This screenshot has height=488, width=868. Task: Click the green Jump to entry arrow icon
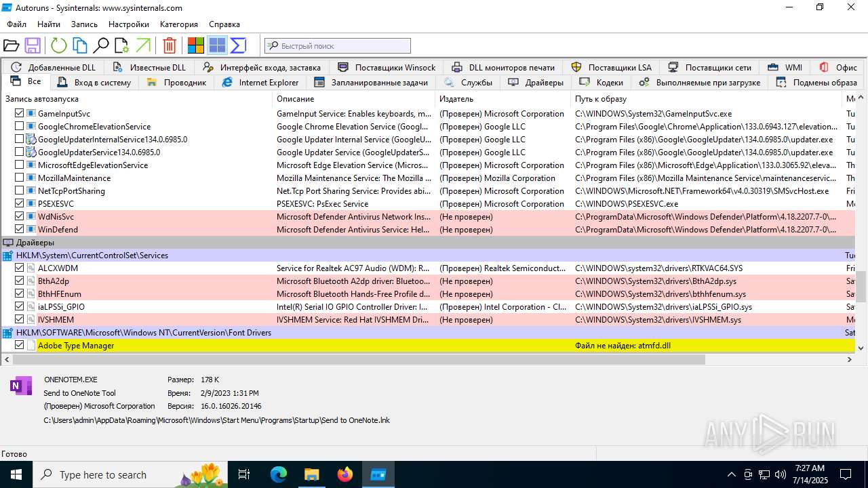pyautogui.click(x=143, y=45)
